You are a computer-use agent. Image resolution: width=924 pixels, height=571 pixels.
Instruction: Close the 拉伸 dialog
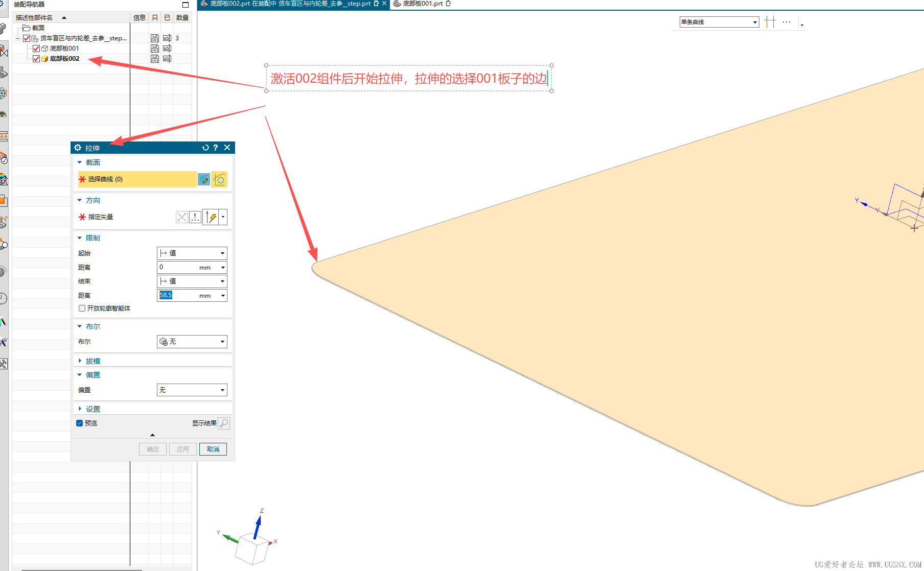227,148
